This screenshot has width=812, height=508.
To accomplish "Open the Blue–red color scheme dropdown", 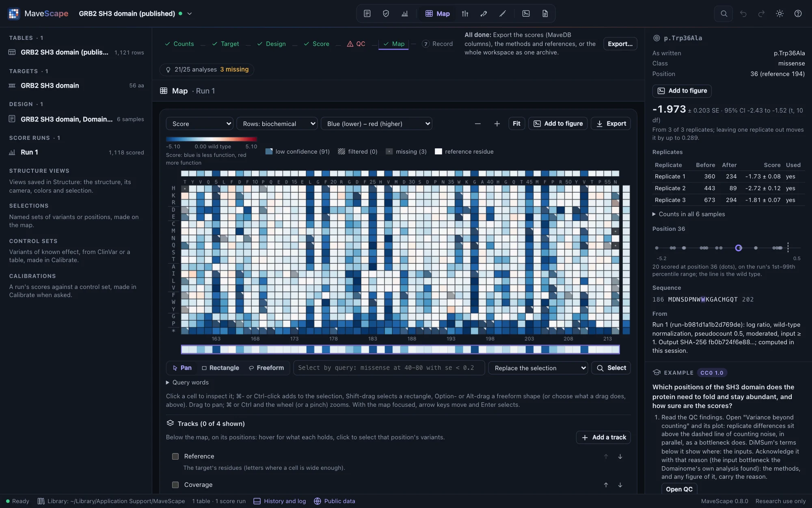I will 376,124.
